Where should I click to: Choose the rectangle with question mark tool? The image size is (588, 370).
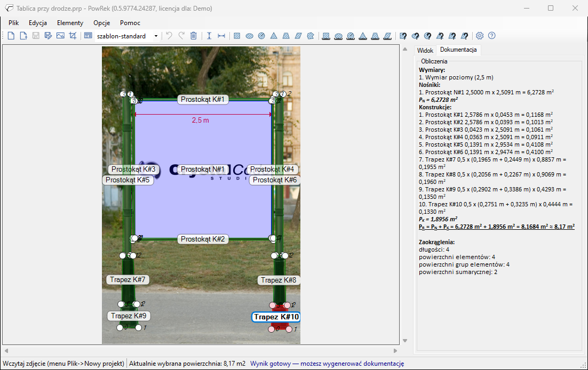tap(403, 36)
